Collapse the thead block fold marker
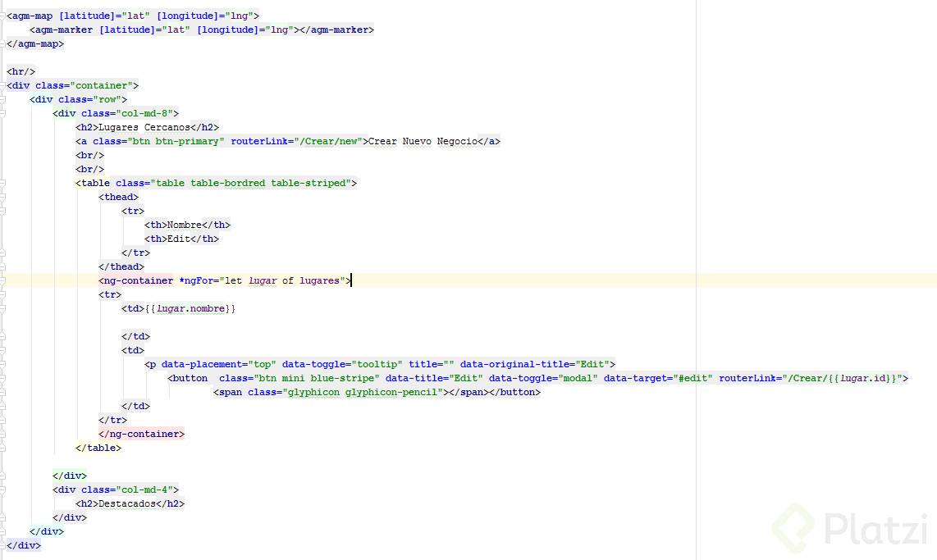 [2, 197]
